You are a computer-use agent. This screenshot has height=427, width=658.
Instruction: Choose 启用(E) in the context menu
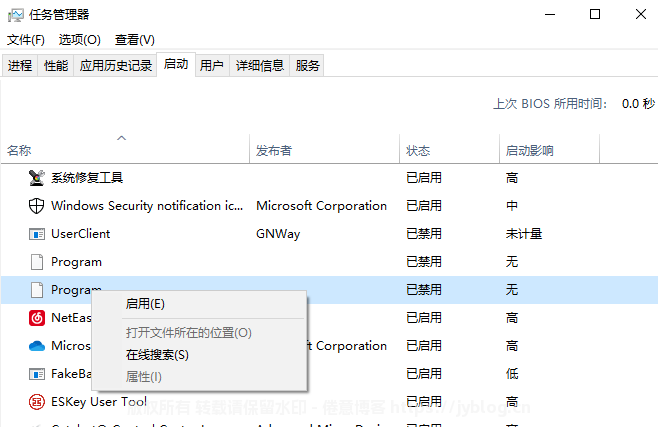[x=199, y=304]
